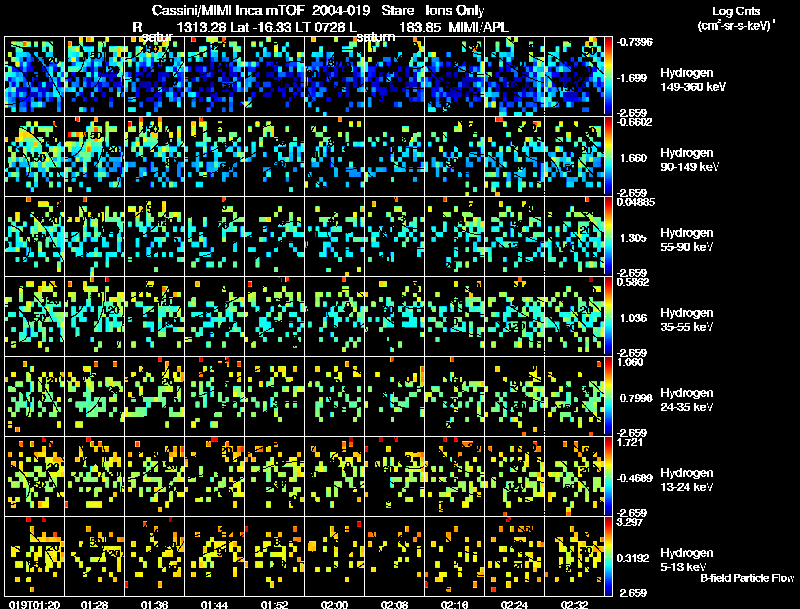This screenshot has height=609, width=800.
Task: Click the 019T01:20 time label
Action: point(34,605)
